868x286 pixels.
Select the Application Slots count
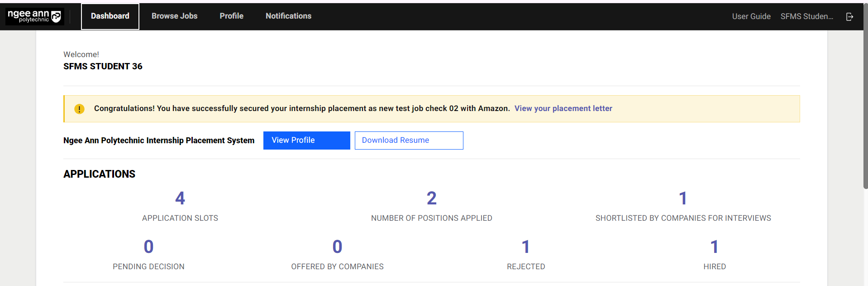pos(180,199)
